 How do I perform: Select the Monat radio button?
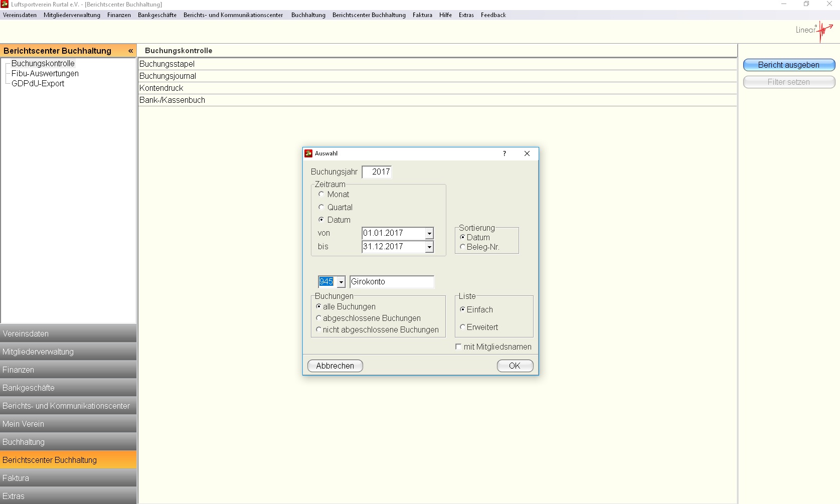coord(321,194)
